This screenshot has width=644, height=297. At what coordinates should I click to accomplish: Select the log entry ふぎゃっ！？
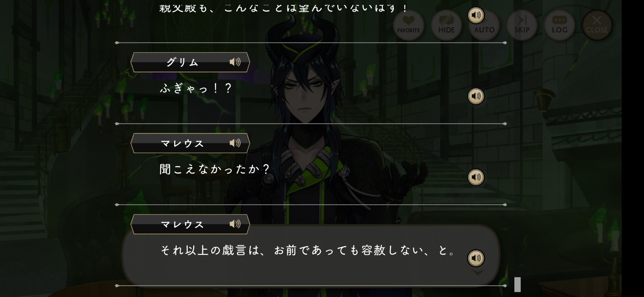tap(196, 88)
